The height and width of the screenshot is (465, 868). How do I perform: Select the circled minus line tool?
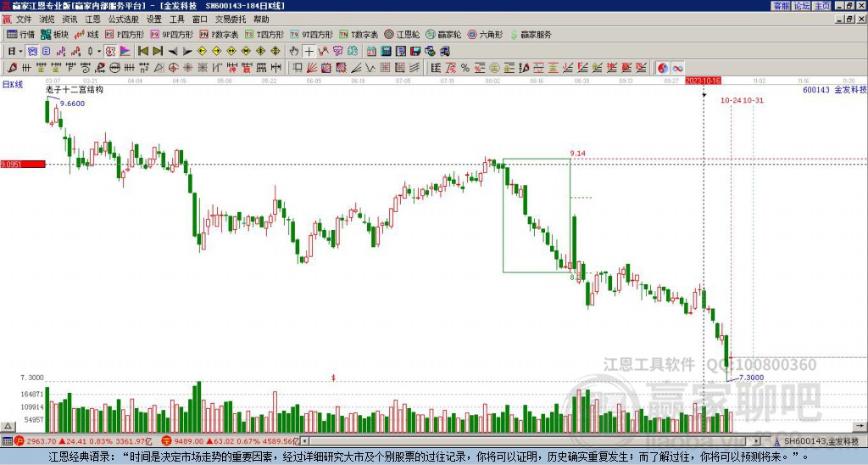click(114, 68)
